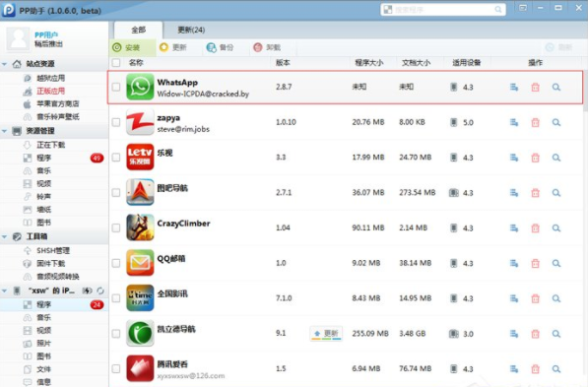This screenshot has width=588, height=387.
Task: Open the title bar menu button
Action: (523, 8)
